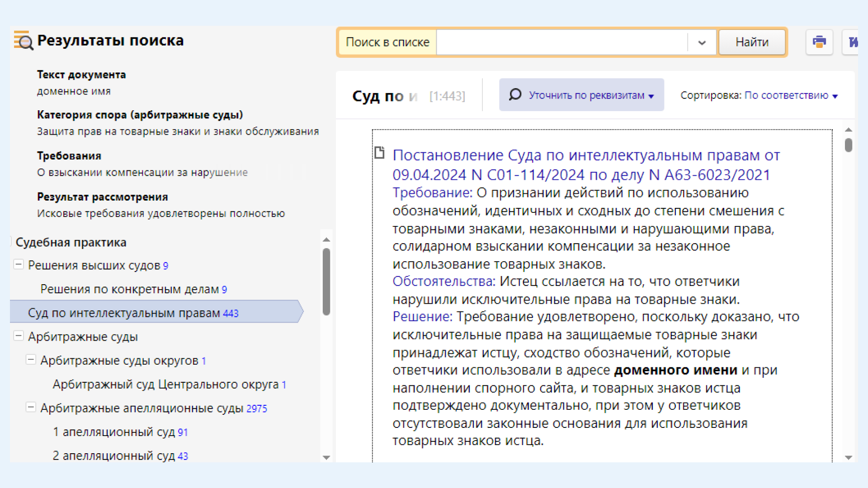
Task: Click the Требование: label in summary
Action: tap(432, 192)
